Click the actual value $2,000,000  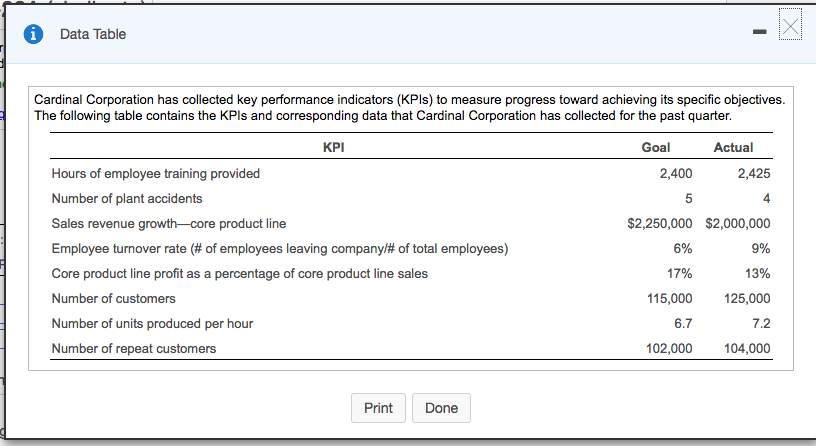738,223
